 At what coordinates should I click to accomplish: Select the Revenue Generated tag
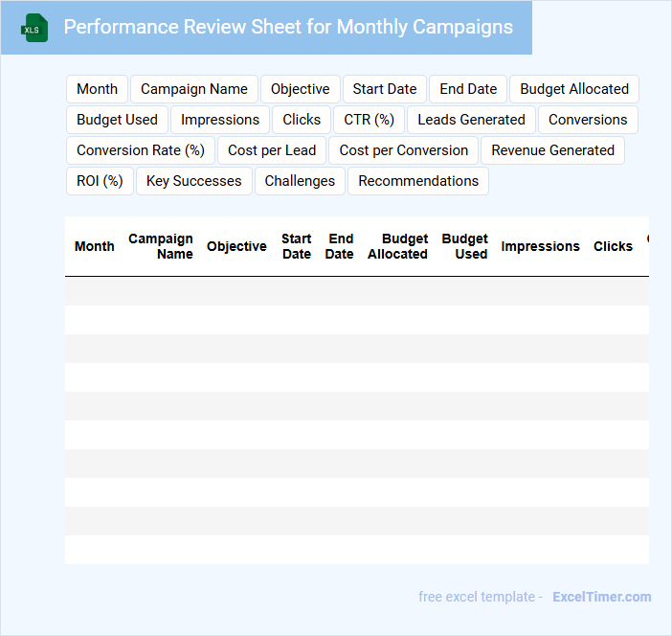pos(552,150)
